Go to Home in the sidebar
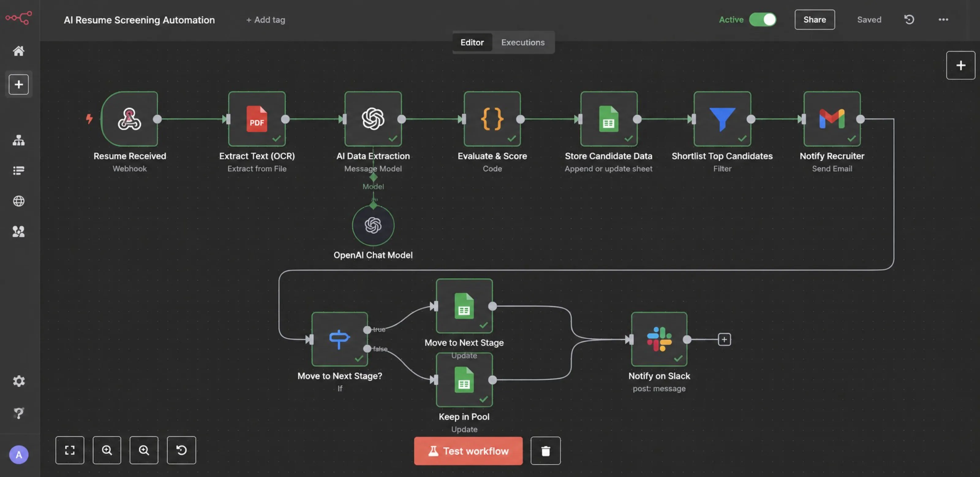The height and width of the screenshot is (477, 980). [x=19, y=51]
